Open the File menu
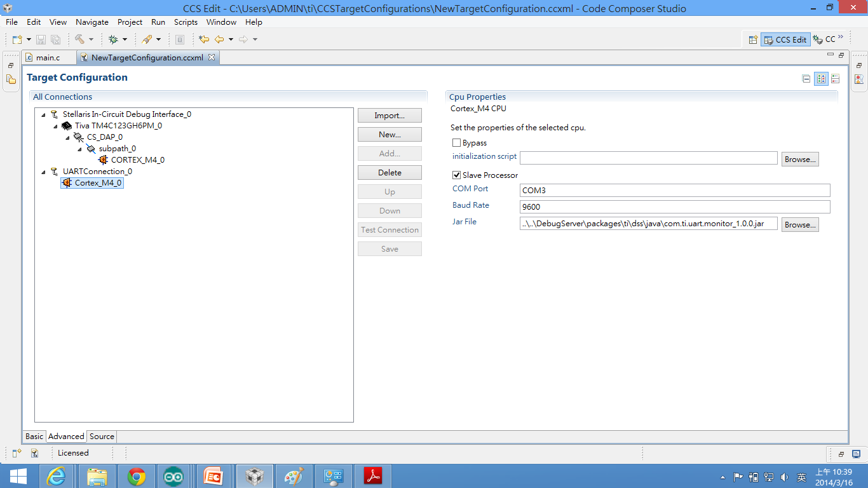The height and width of the screenshot is (488, 868). [x=11, y=22]
